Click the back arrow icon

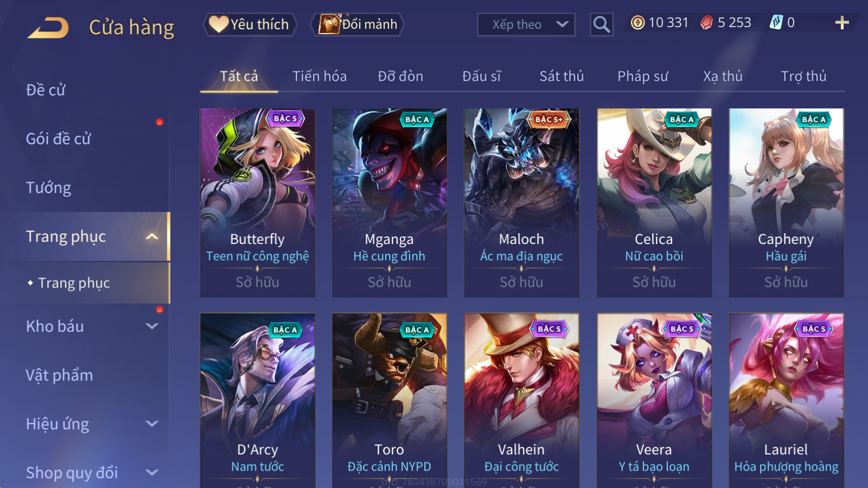click(48, 28)
